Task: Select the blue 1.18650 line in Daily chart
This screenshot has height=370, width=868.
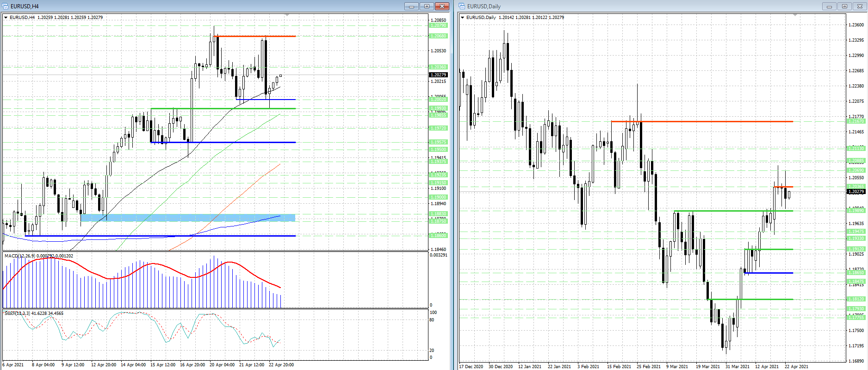Action: (769, 273)
